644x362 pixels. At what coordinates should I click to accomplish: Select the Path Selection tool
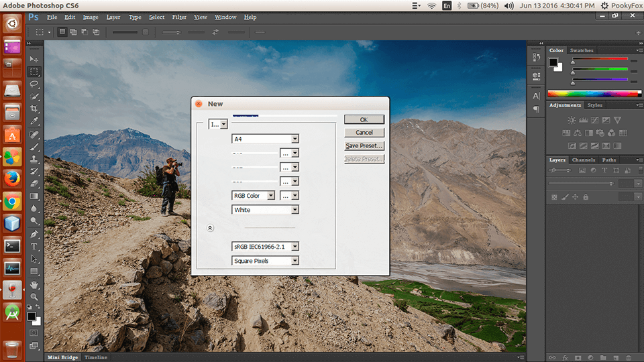coord(34,259)
